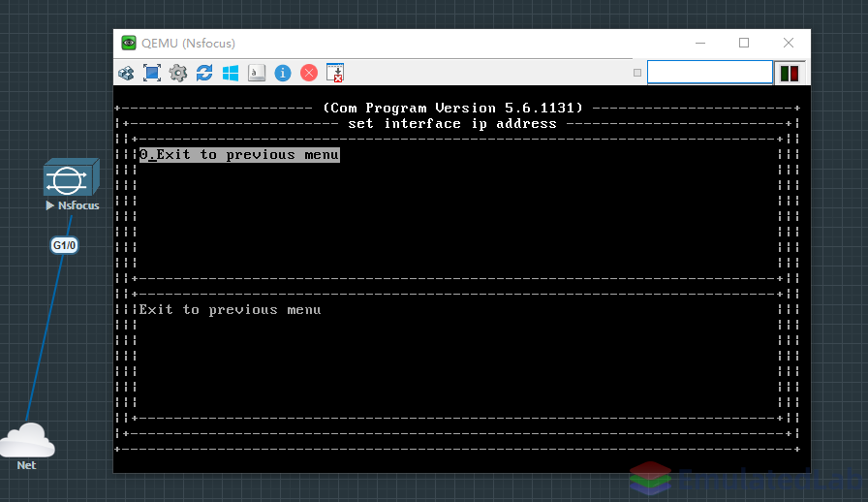The height and width of the screenshot is (502, 868).
Task: Toggle fullscreen view in QEMU toolbar
Action: 152,73
